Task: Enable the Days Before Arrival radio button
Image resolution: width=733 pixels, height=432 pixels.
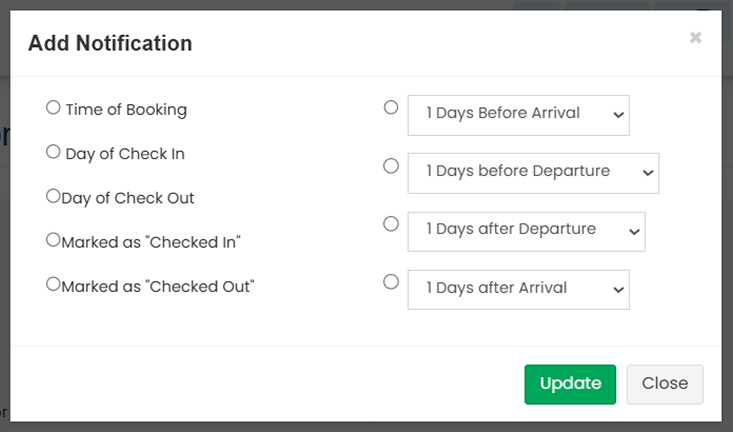Action: pos(391,108)
